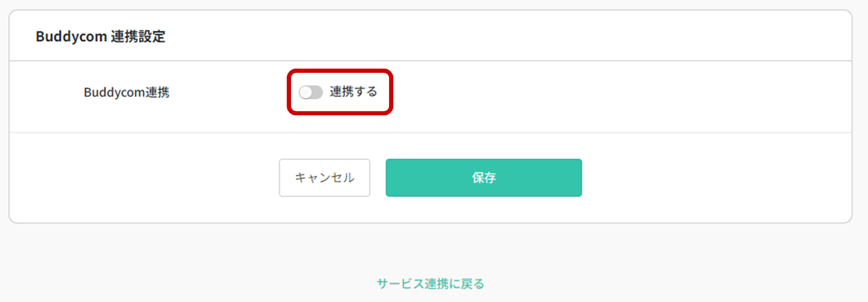Click the teal save button labeled 保存
The image size is (868, 302).
click(x=483, y=178)
